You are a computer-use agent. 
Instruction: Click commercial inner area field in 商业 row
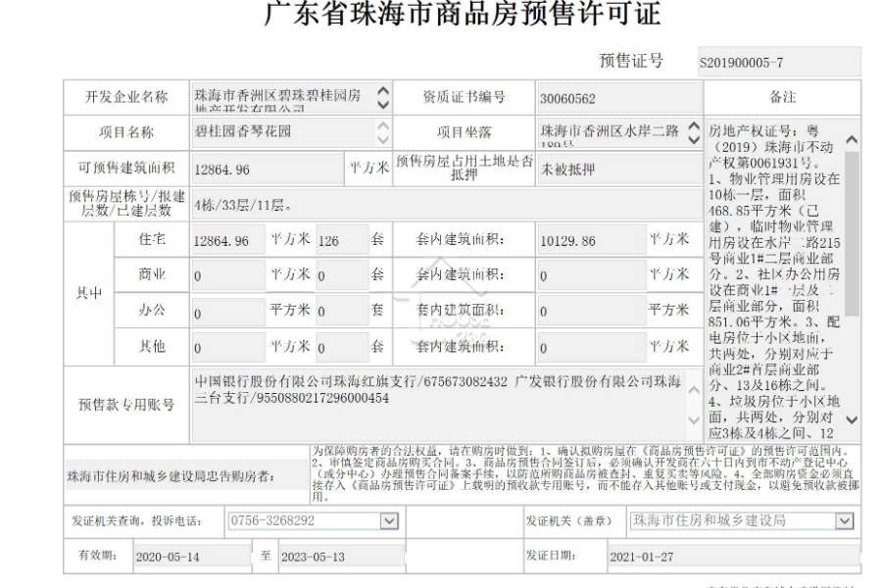pyautogui.click(x=592, y=275)
